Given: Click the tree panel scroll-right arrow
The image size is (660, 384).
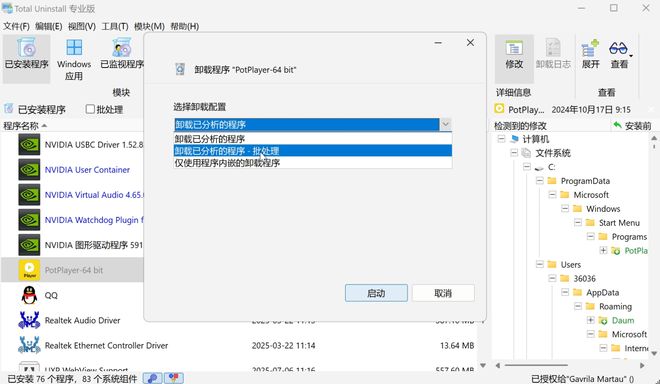Looking at the screenshot, I should click(x=642, y=365).
